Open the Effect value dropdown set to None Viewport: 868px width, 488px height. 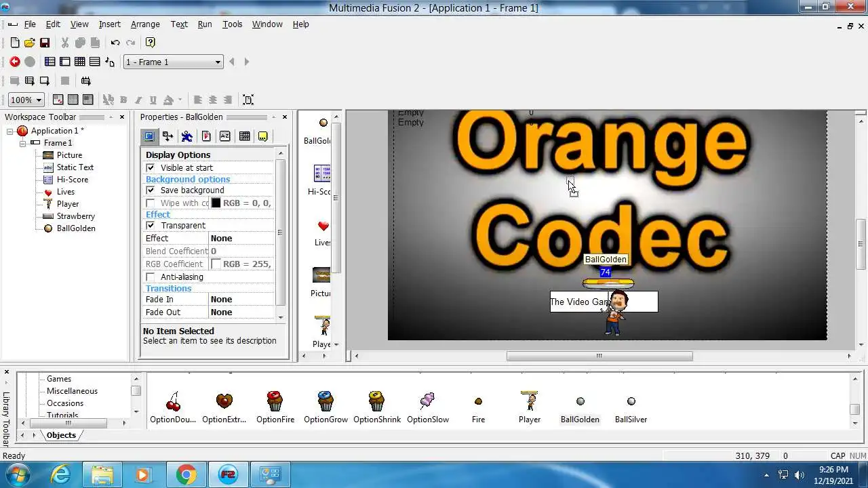(241, 238)
